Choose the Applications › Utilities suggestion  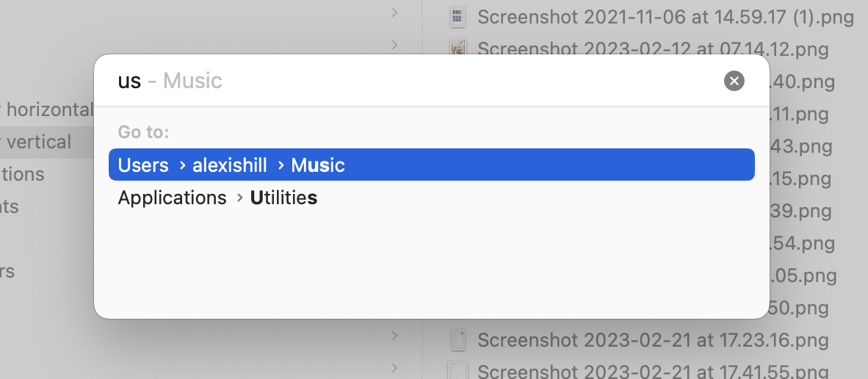[217, 198]
